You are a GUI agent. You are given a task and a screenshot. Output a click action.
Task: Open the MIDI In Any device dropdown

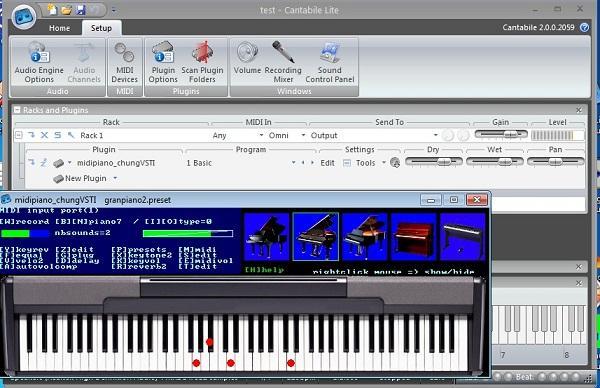261,135
